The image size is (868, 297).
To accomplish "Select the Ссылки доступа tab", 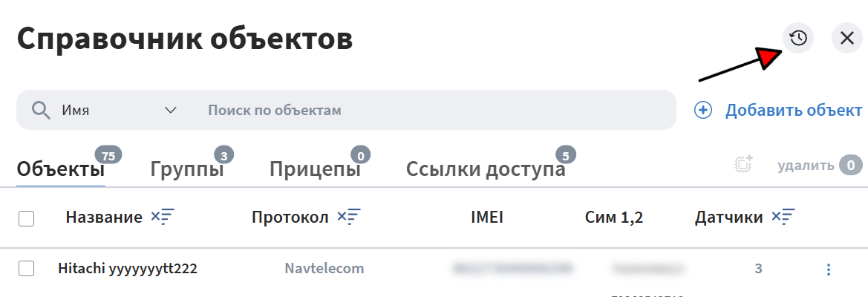I will tap(486, 169).
